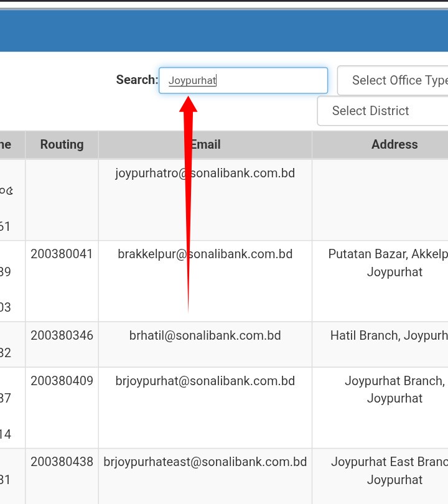Select routing number 200380438
The height and width of the screenshot is (504, 448).
pos(62,462)
